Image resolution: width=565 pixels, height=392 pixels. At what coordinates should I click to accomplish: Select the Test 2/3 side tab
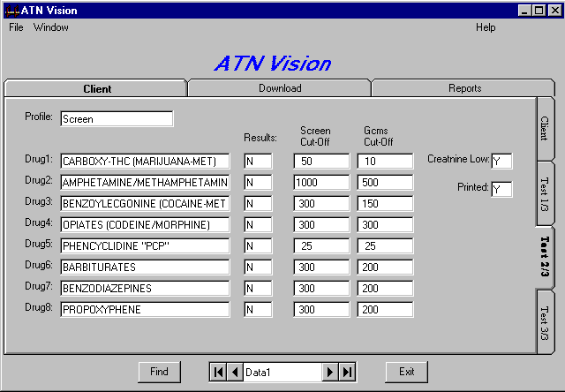[x=545, y=257]
